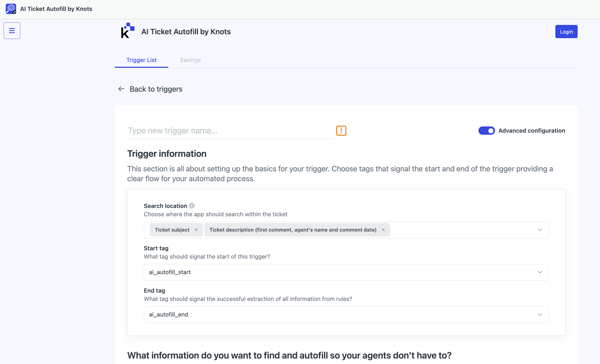Go back via Back to triggers link
600x364 pixels.
pos(156,89)
